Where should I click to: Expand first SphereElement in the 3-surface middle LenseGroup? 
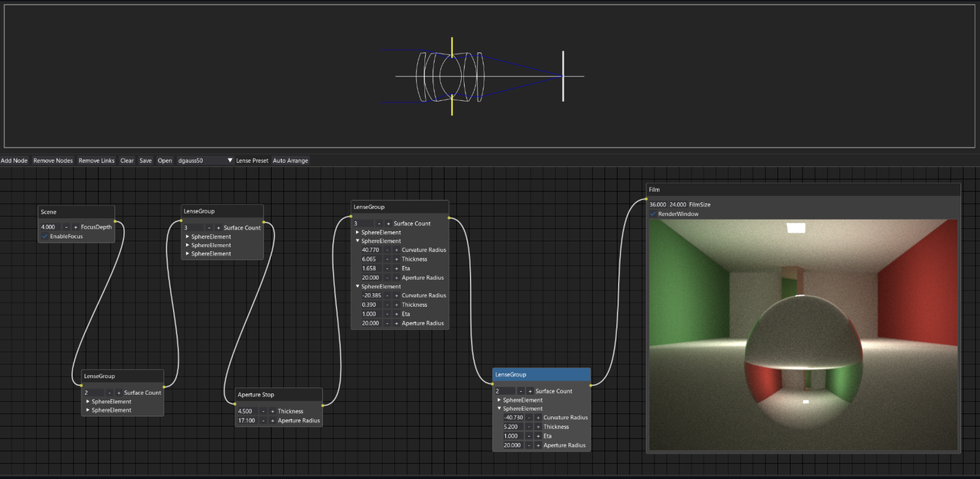point(357,233)
